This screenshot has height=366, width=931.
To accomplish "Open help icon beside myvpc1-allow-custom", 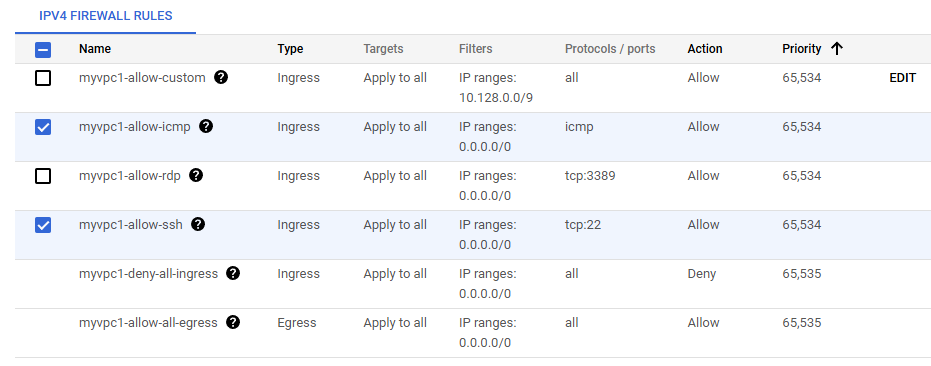I will click(221, 77).
